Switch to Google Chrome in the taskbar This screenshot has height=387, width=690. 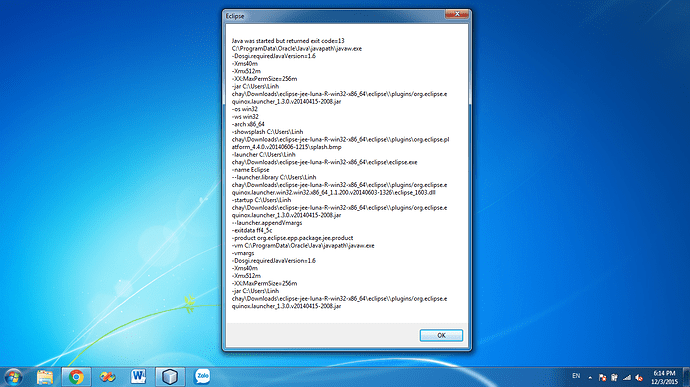pyautogui.click(x=76, y=377)
